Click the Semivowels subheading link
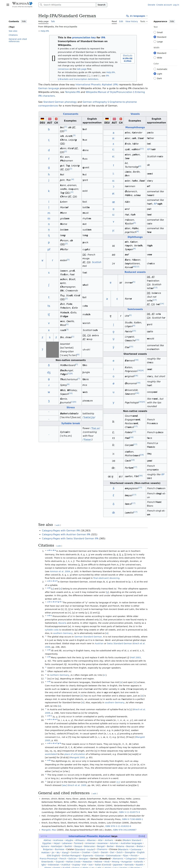 [135, 309]
